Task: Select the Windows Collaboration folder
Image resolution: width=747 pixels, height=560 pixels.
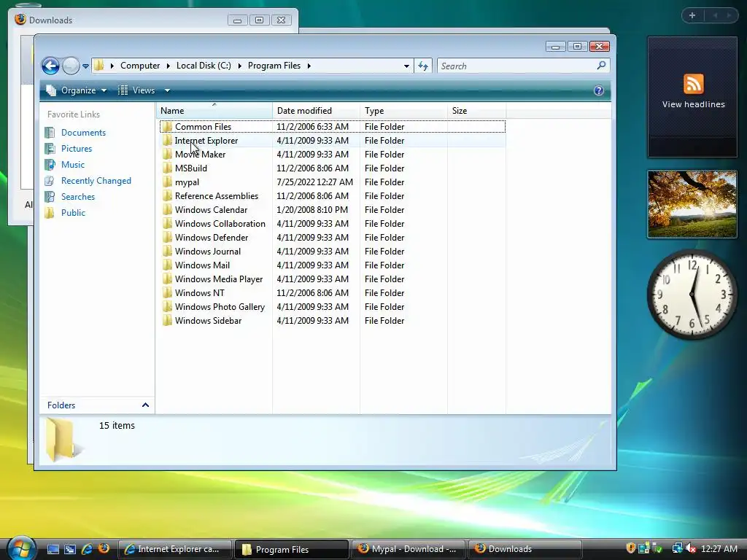Action: (x=220, y=223)
